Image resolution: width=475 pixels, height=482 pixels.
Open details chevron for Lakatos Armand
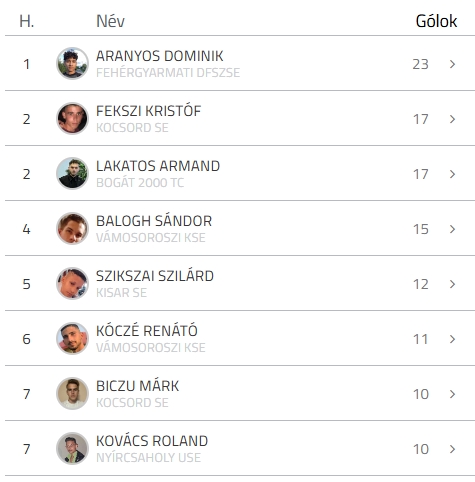click(x=452, y=174)
